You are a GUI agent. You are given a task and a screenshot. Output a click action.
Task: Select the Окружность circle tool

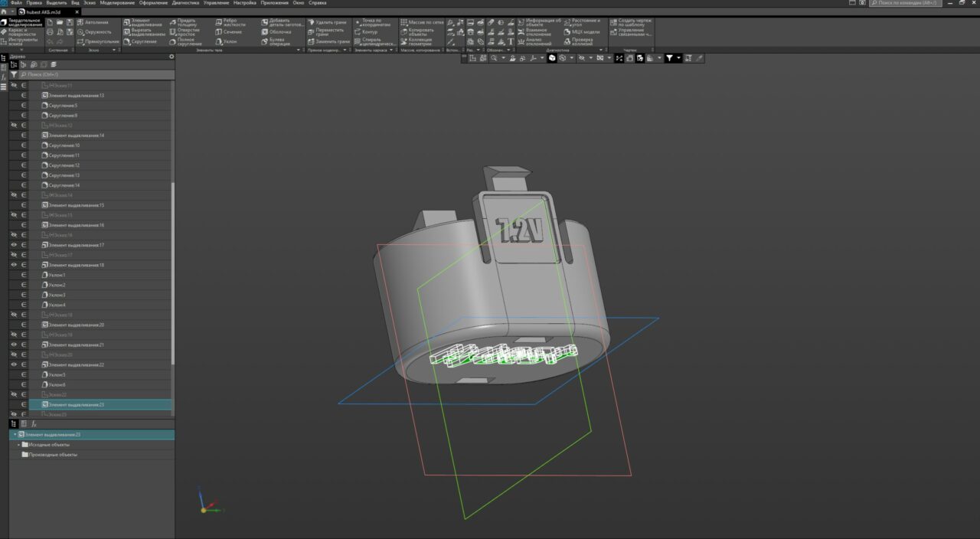(94, 32)
